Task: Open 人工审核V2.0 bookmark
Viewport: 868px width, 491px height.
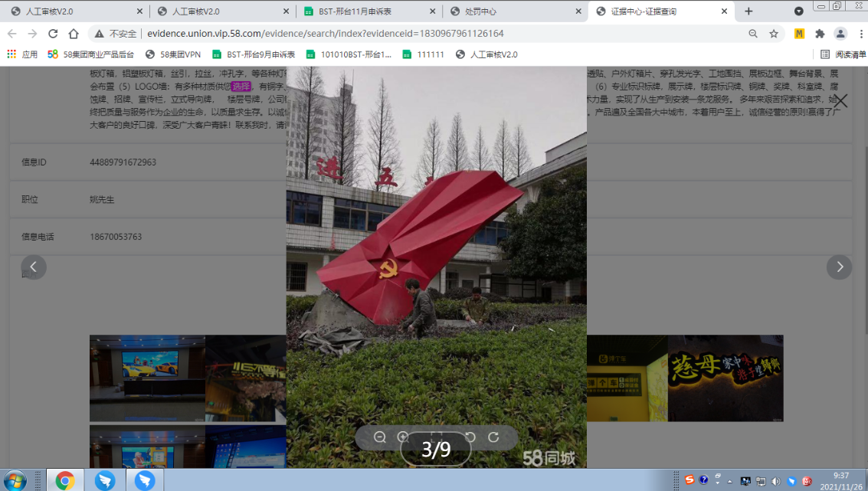Action: [486, 54]
